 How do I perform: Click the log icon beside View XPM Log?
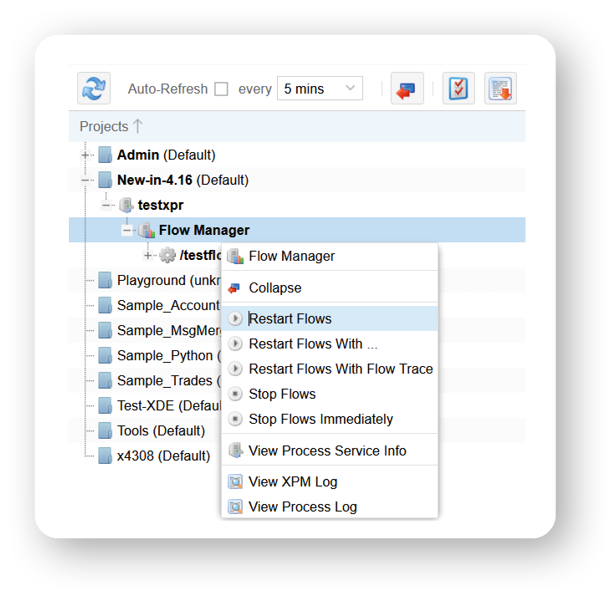click(235, 482)
